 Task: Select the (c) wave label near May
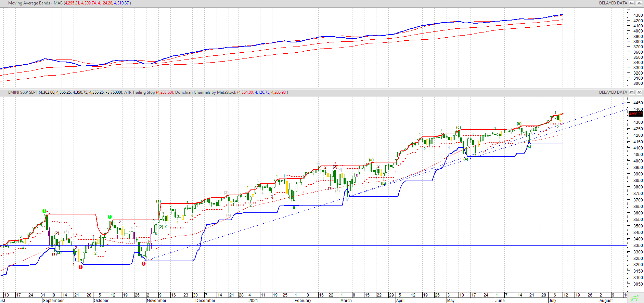pyautogui.click(x=459, y=128)
